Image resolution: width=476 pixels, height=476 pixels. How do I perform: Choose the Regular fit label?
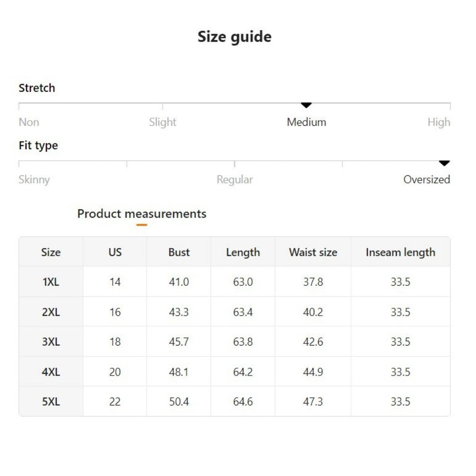click(x=235, y=179)
